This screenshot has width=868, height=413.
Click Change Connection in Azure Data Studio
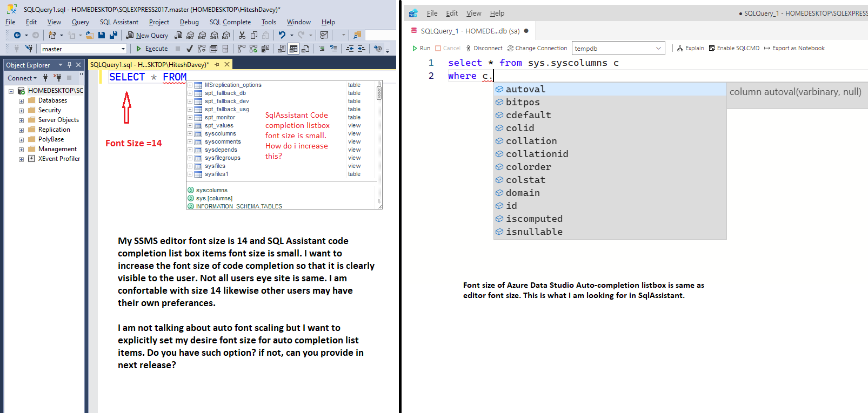point(537,48)
